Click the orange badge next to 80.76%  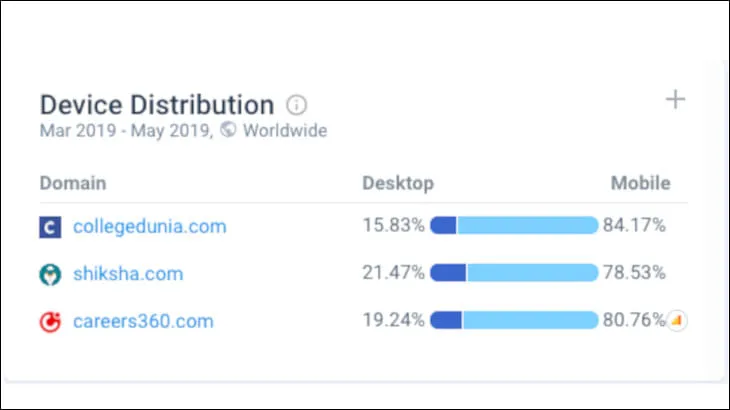click(x=678, y=321)
